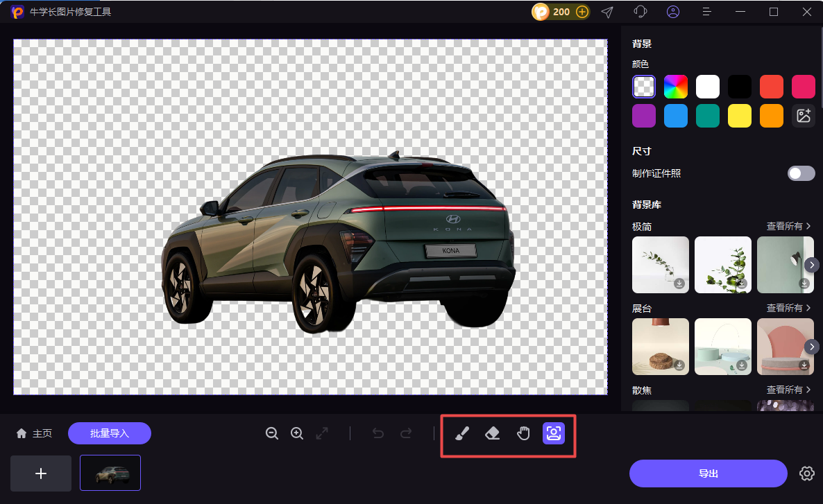Open the rainbow custom color picker
The height and width of the screenshot is (504, 823).
coord(676,87)
